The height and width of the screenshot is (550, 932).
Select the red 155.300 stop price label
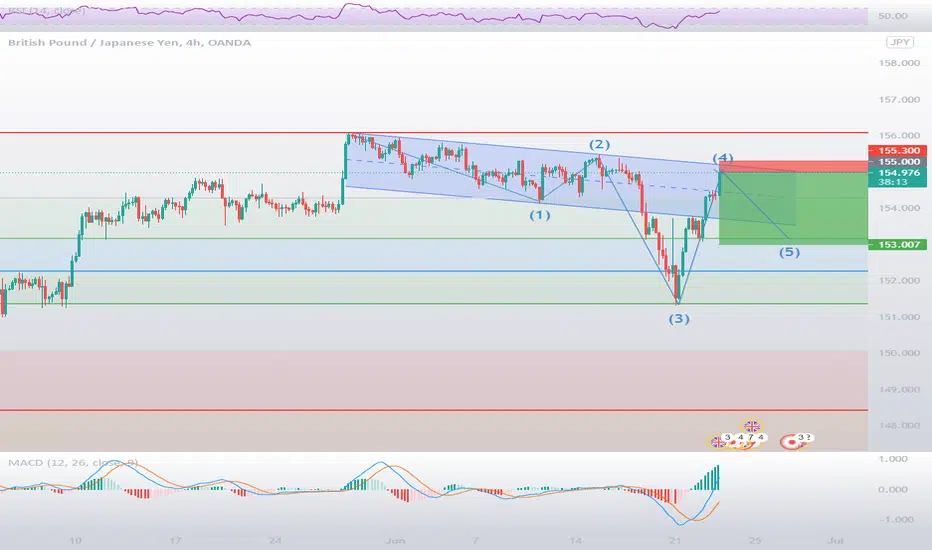(x=897, y=150)
